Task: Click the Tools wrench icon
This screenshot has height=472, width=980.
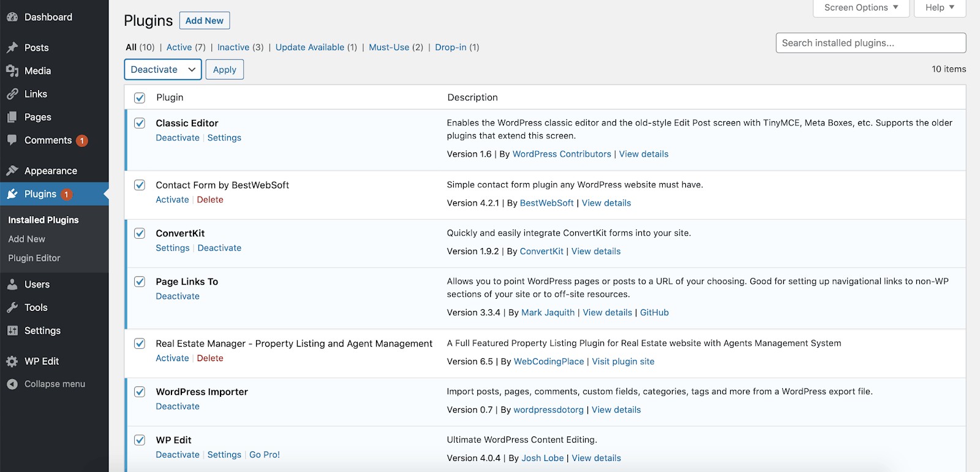Action: click(x=12, y=307)
